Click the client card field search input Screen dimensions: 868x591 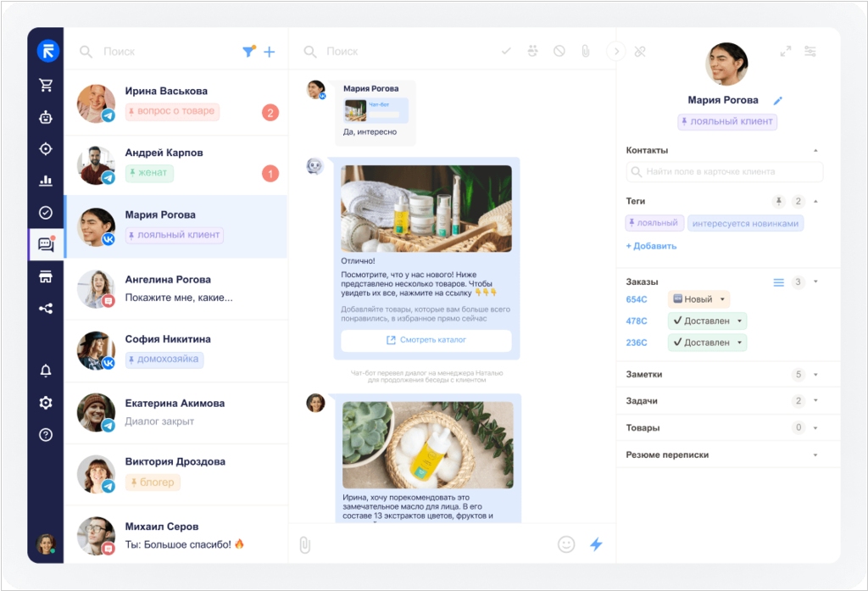725,172
